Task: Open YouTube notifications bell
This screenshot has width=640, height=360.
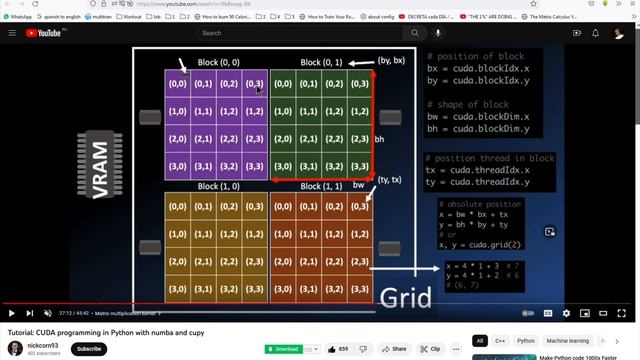Action: tap(596, 33)
